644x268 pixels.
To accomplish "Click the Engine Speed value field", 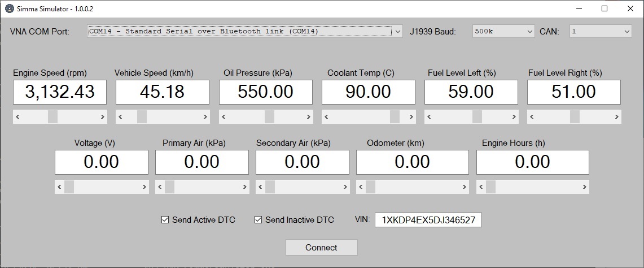I will [60, 92].
